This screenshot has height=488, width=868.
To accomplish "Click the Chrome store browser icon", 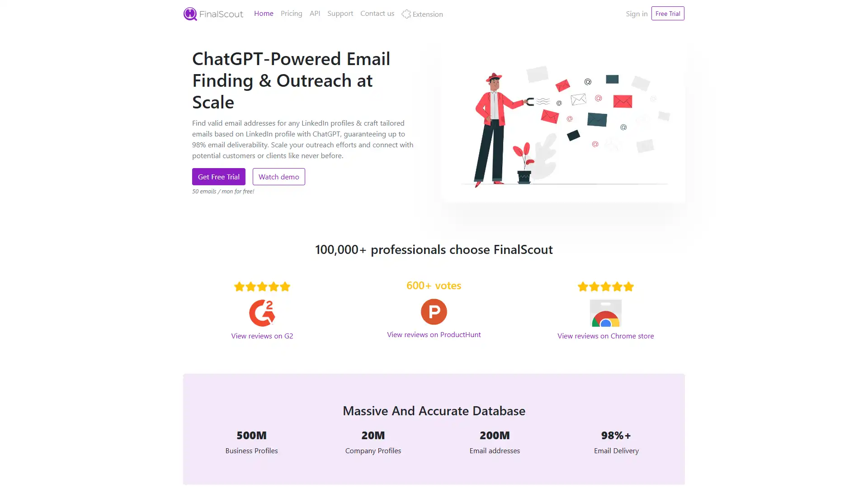I will (606, 313).
